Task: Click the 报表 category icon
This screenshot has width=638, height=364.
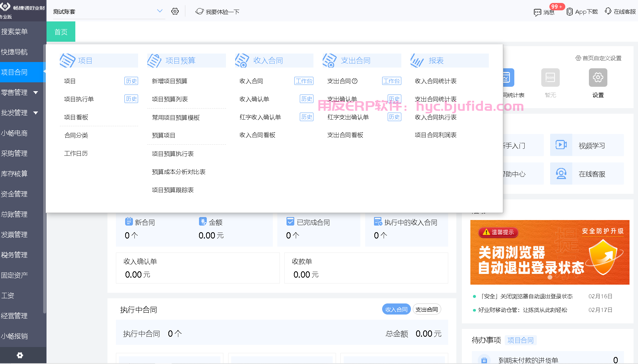Action: (x=418, y=61)
